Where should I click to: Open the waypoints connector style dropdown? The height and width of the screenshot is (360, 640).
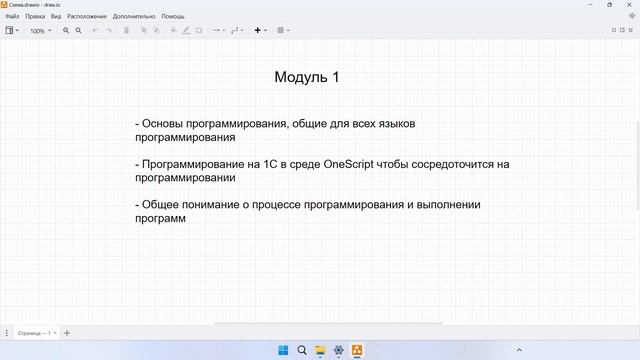tap(237, 31)
